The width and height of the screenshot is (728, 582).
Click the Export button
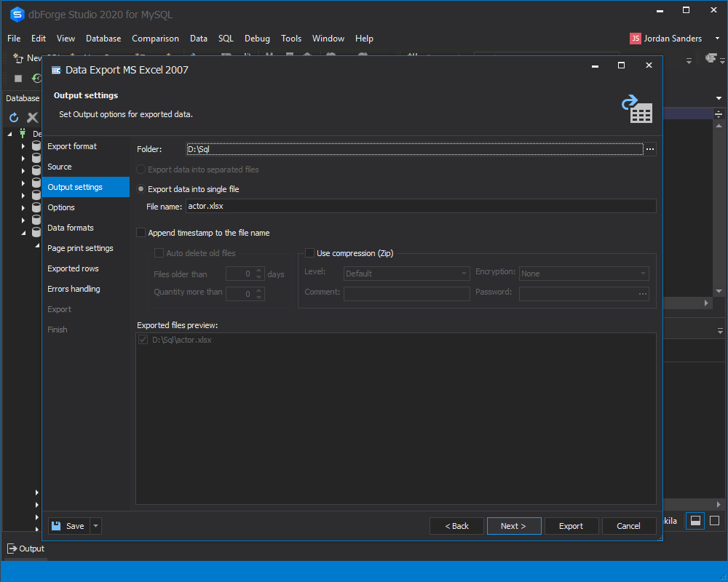[571, 526]
